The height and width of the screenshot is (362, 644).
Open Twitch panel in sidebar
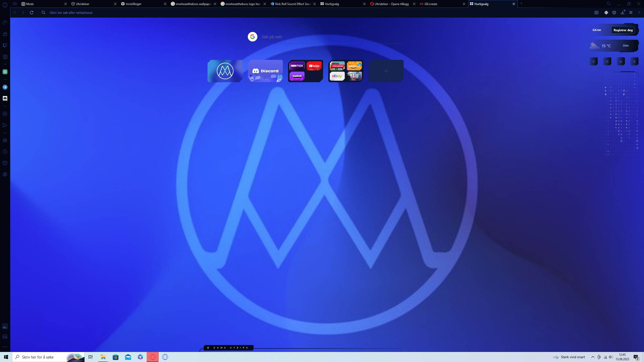coord(5,45)
